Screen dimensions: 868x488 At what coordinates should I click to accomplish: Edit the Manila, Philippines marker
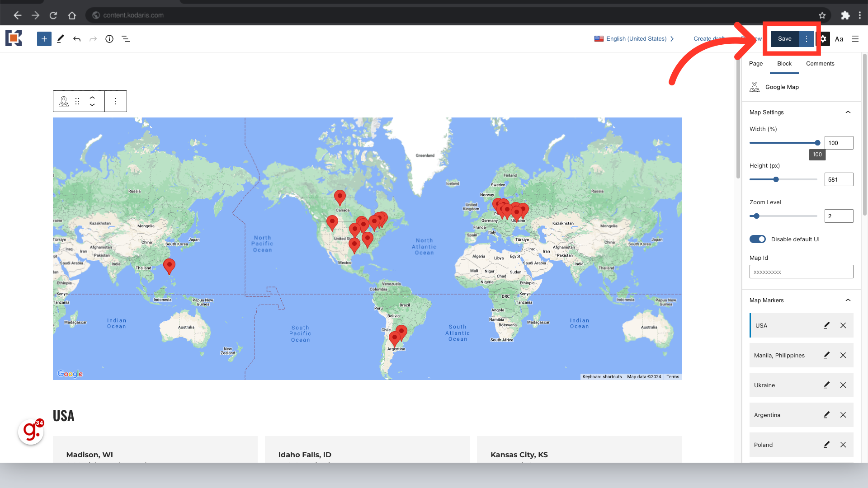pos(826,355)
